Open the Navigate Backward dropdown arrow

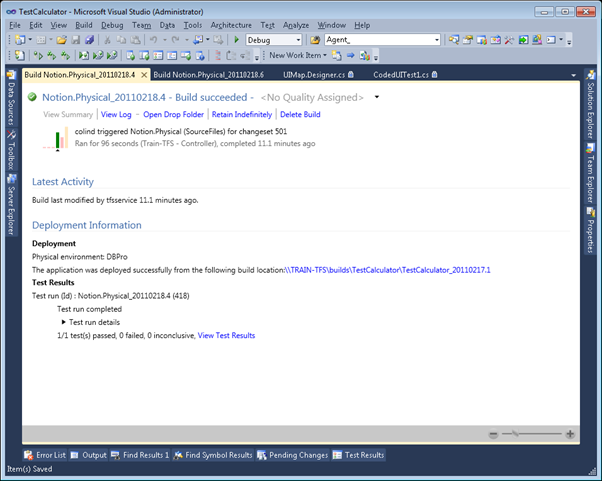click(x=208, y=40)
